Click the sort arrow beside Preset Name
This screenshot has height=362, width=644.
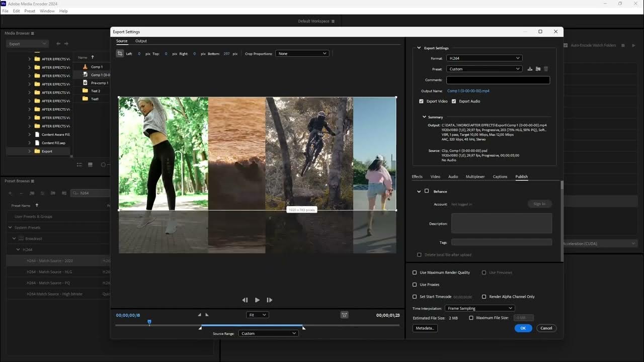pyautogui.click(x=37, y=206)
